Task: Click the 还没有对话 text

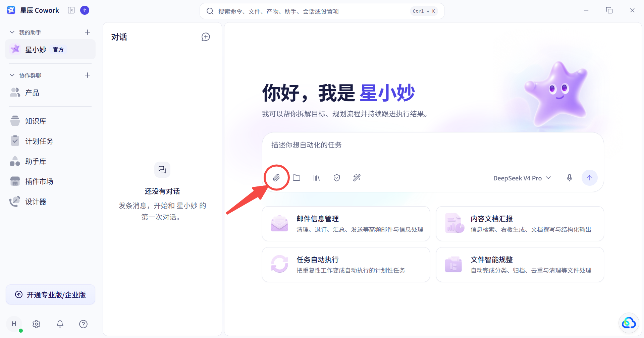Action: (x=162, y=191)
